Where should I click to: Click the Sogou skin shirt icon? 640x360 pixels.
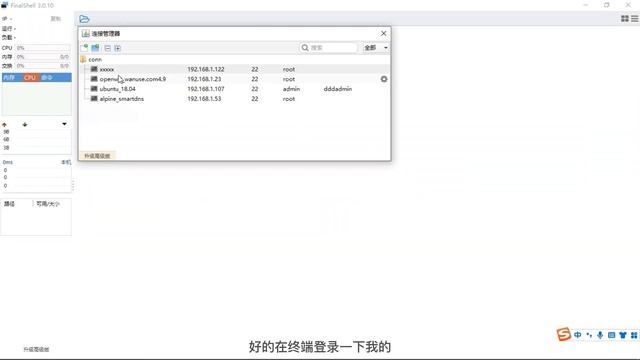click(622, 335)
